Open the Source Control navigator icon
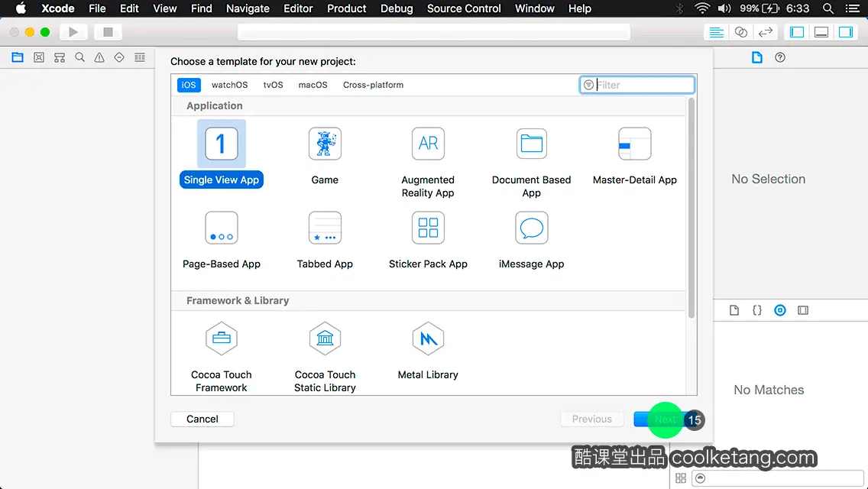 [39, 57]
